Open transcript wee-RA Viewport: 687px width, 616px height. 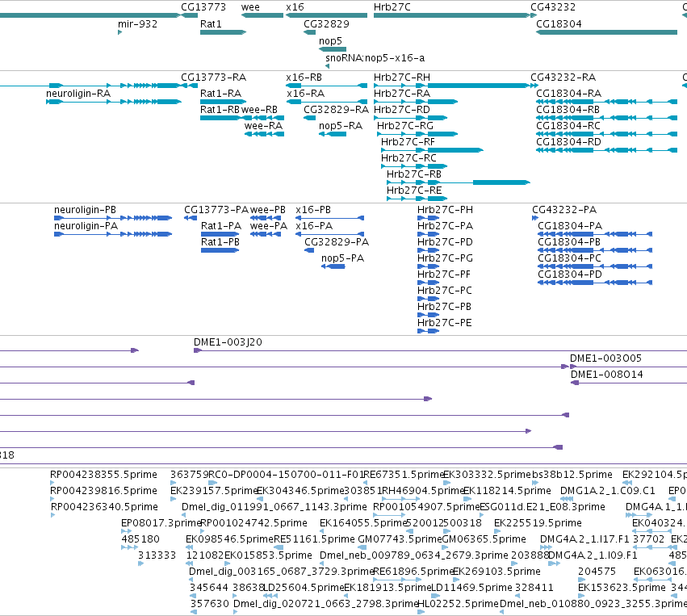tap(263, 126)
